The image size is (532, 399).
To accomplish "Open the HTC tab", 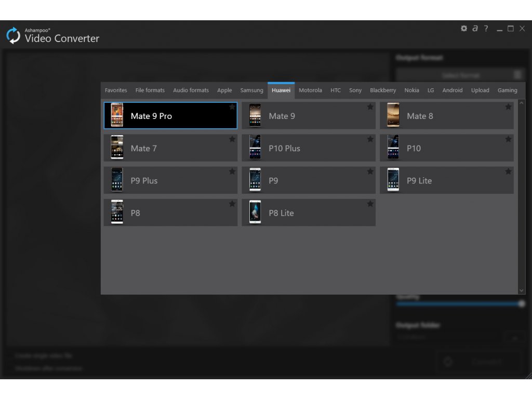I will pos(336,90).
